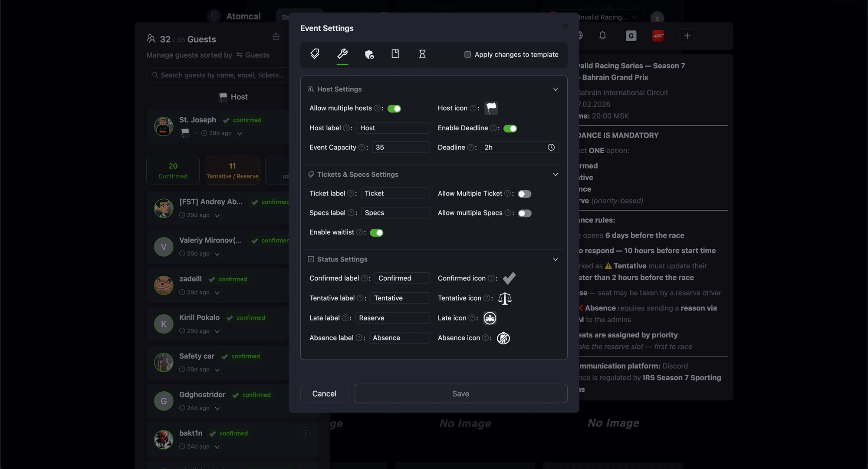868x469 pixels.
Task: Click the Cancel button
Action: pyautogui.click(x=324, y=393)
